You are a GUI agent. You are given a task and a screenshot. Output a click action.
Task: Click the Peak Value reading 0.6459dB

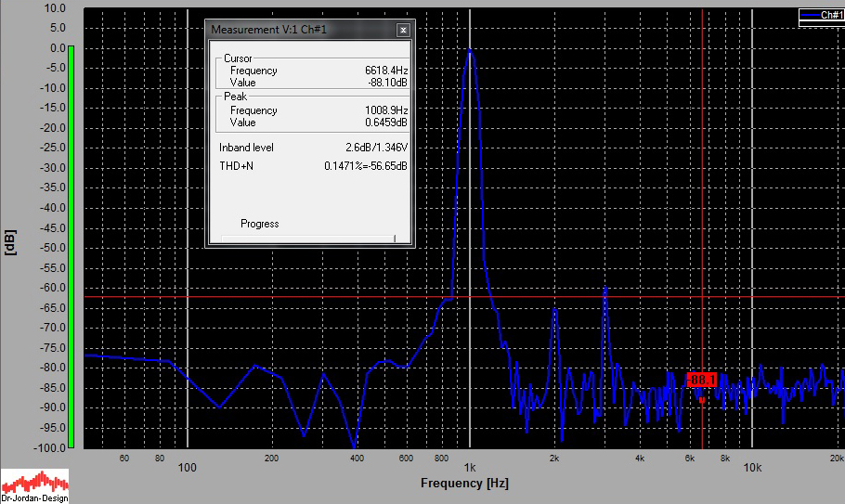[385, 123]
